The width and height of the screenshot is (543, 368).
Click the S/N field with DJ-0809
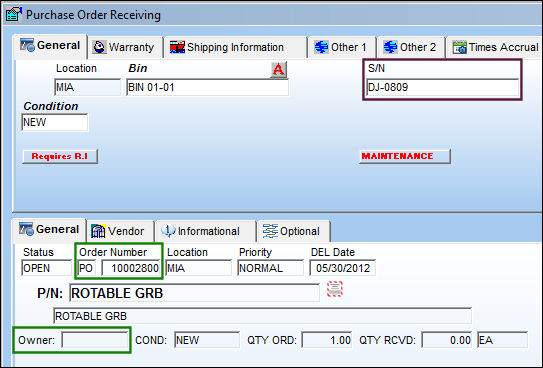coord(442,87)
